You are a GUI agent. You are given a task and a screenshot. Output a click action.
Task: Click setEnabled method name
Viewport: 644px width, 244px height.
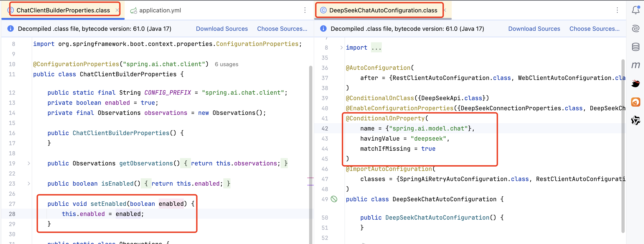tap(108, 204)
